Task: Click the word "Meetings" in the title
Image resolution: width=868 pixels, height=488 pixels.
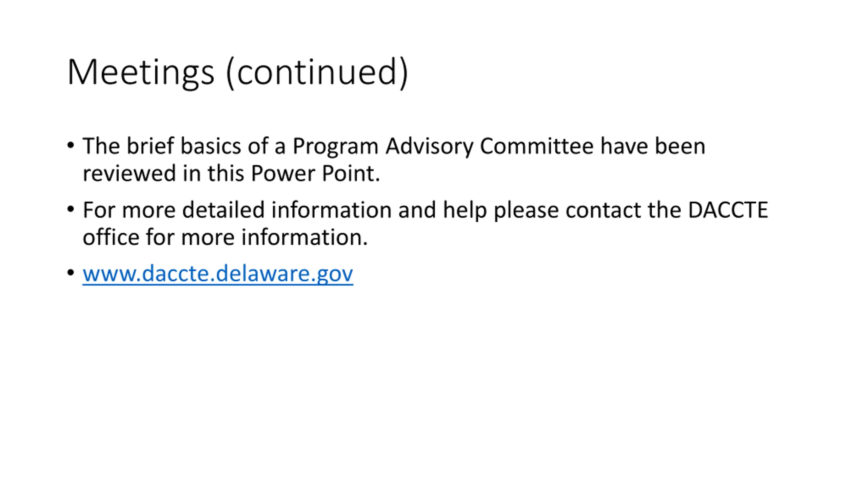Action: point(141,72)
